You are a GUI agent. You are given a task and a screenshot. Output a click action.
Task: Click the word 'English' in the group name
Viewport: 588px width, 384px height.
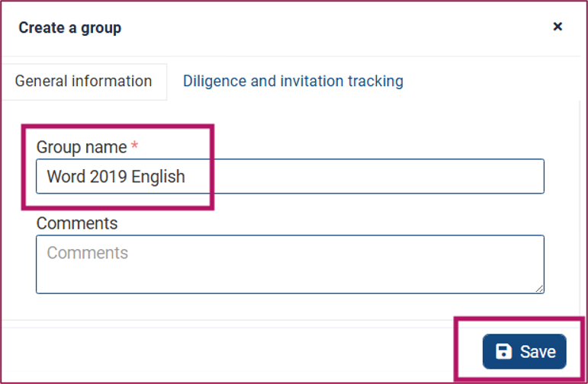(159, 177)
